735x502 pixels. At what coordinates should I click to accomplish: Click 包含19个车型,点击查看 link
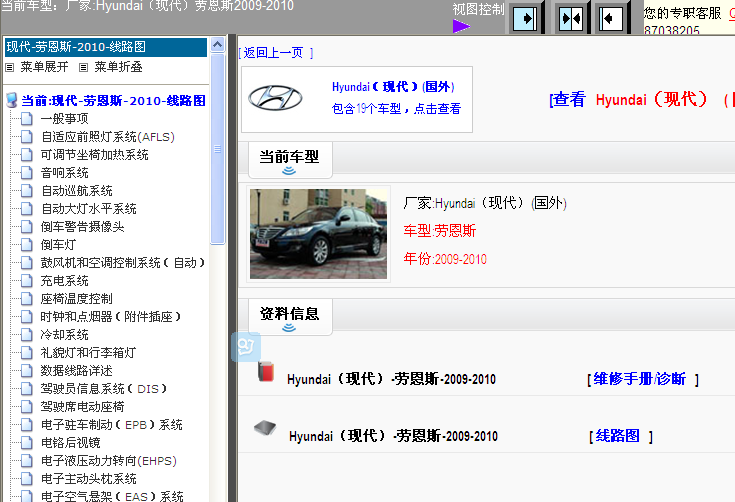pos(396,109)
